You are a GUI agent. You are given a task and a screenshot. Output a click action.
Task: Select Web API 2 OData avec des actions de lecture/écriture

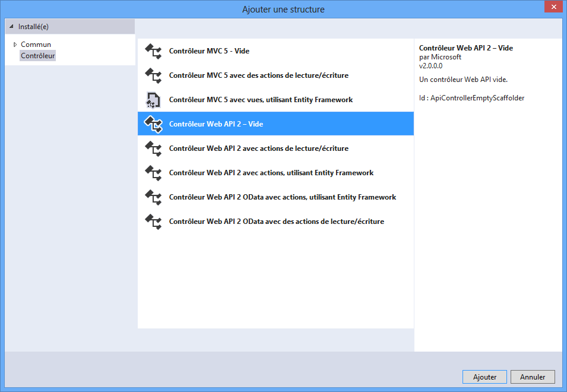point(275,222)
